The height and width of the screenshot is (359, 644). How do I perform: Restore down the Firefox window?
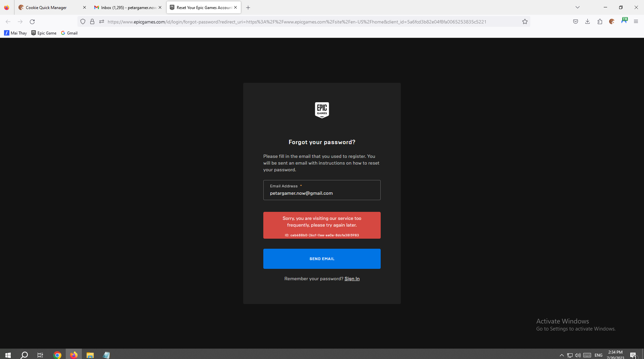pyautogui.click(x=621, y=7)
